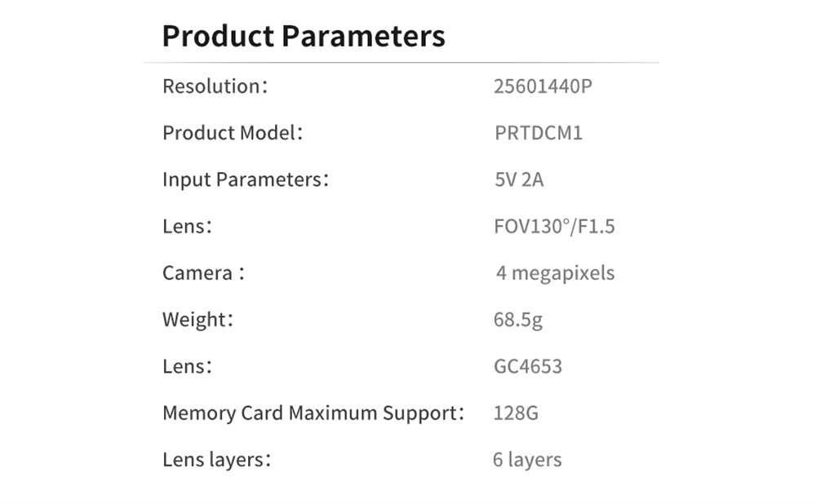Click the Lens label beside GC4653
This screenshot has width=816, height=504.
coord(187,366)
